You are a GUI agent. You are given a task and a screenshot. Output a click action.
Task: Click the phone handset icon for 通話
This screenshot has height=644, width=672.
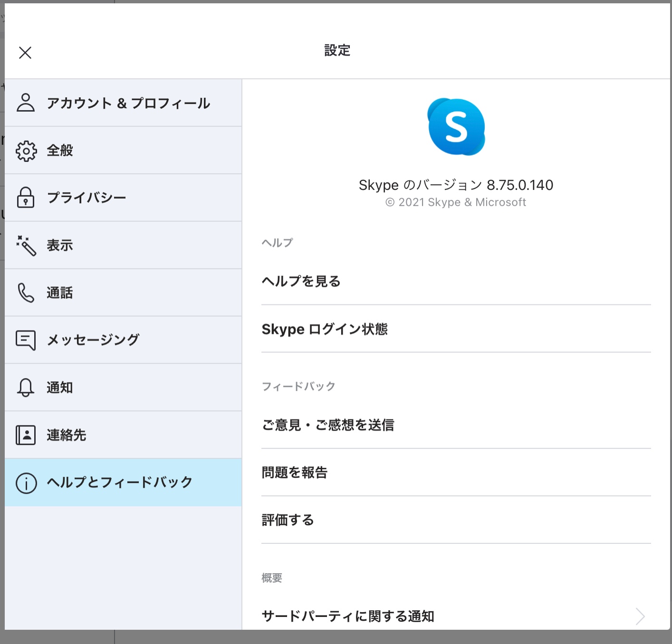(26, 293)
